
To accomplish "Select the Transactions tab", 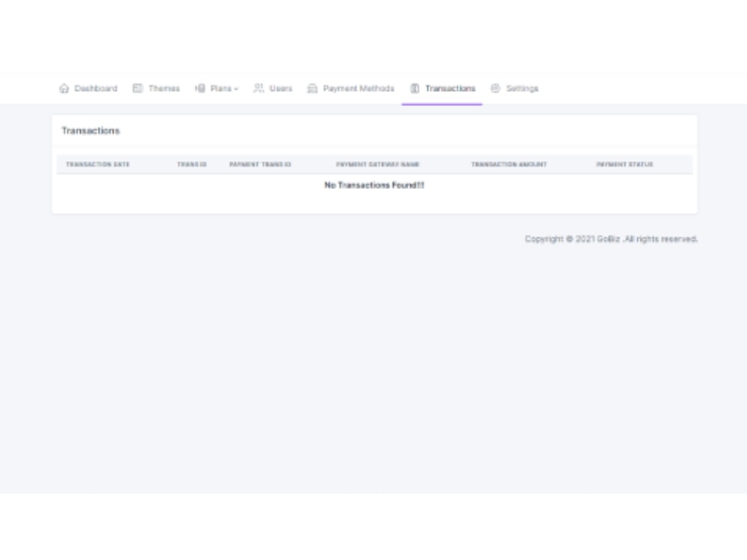I will 442,89.
